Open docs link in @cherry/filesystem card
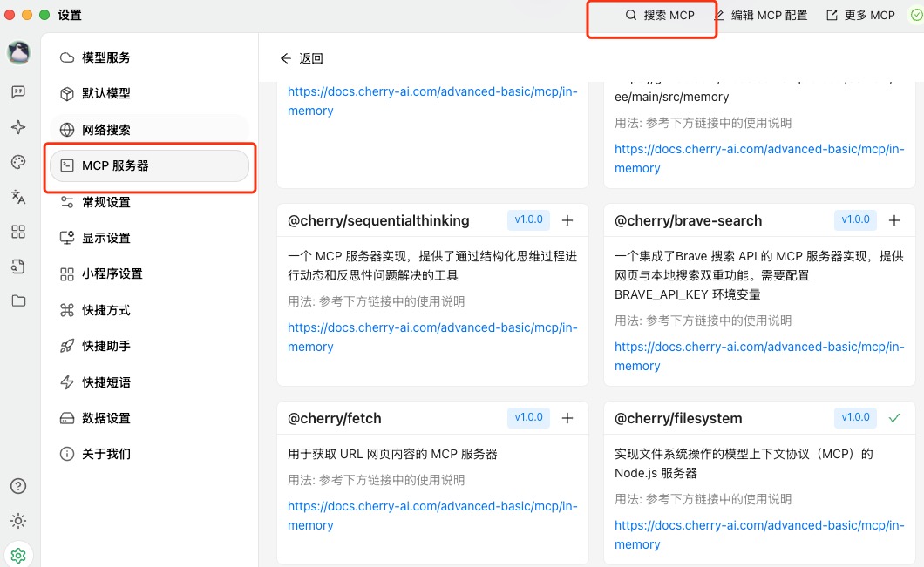 tap(759, 535)
